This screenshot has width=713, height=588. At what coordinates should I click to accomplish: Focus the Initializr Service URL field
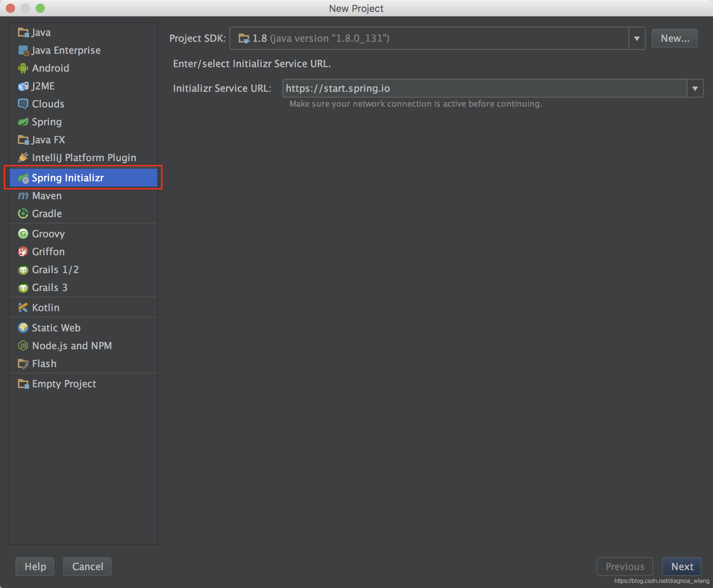click(x=485, y=88)
